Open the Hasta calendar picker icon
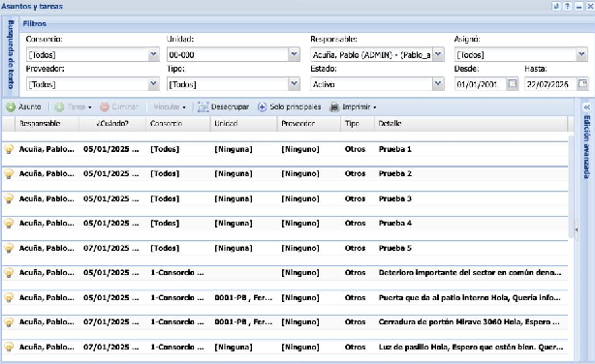Viewport: 595px width, 364px height. pos(582,83)
